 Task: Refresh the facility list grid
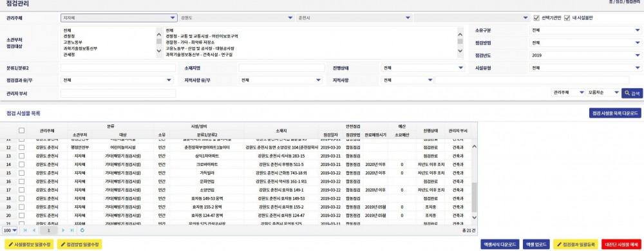[x=82, y=230]
